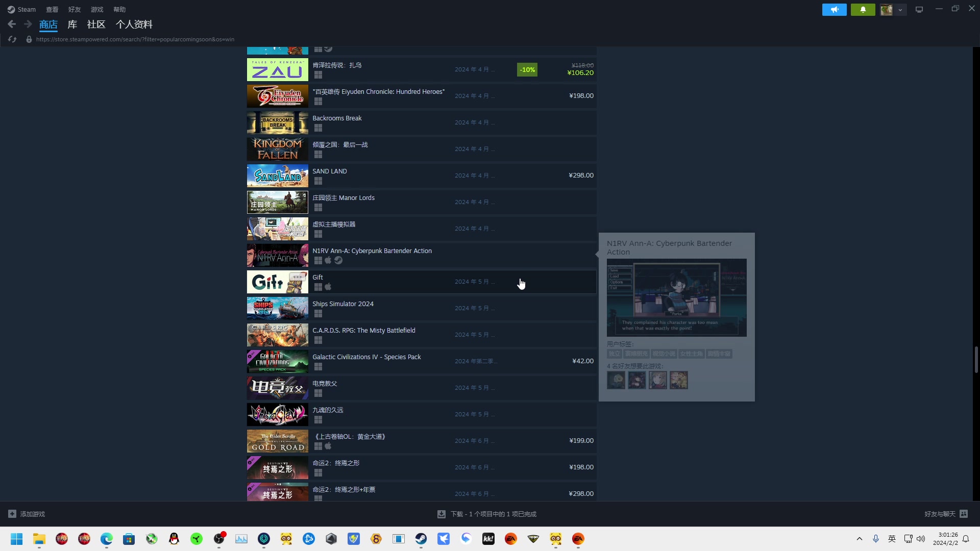Click the downloads icon in bottom bar

442,514
